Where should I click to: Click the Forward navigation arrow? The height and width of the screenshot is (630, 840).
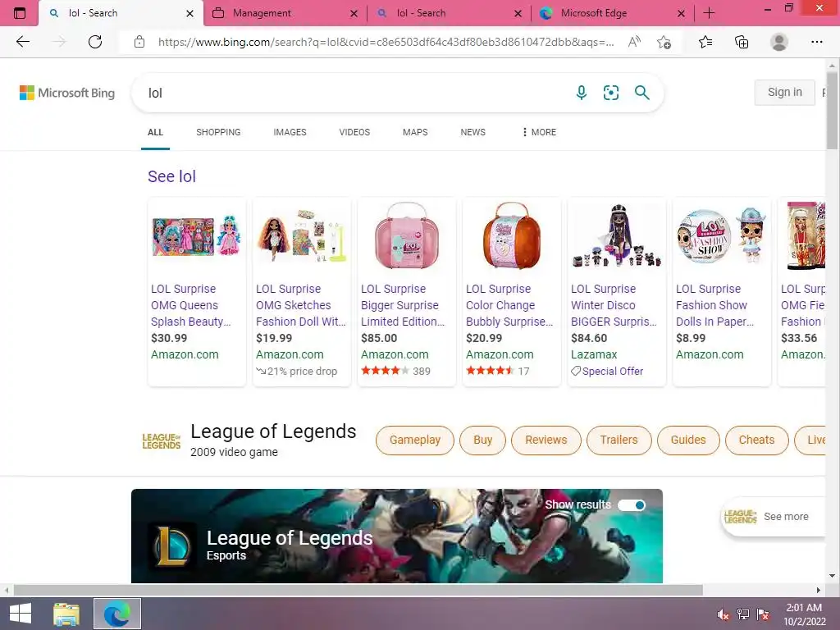pyautogui.click(x=59, y=42)
